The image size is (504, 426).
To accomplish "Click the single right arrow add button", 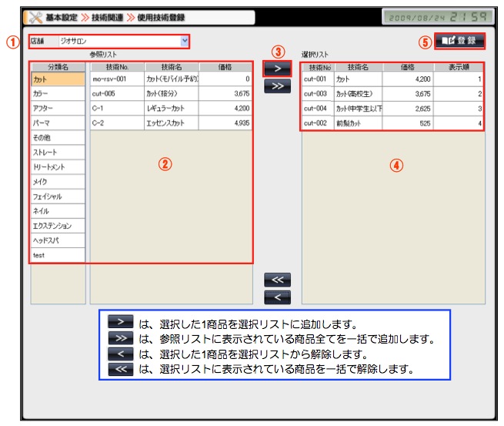I will coord(277,69).
